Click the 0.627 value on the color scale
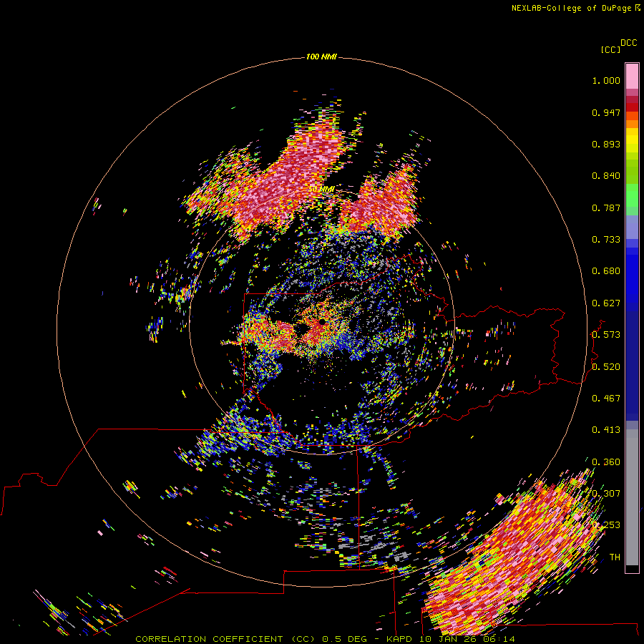 point(606,303)
